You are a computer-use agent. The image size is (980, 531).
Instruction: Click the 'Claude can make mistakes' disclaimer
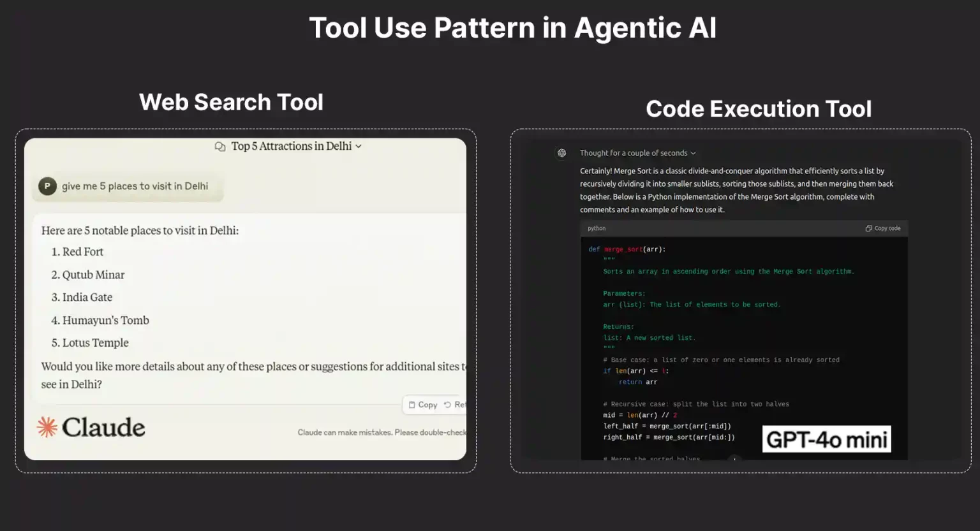382,432
